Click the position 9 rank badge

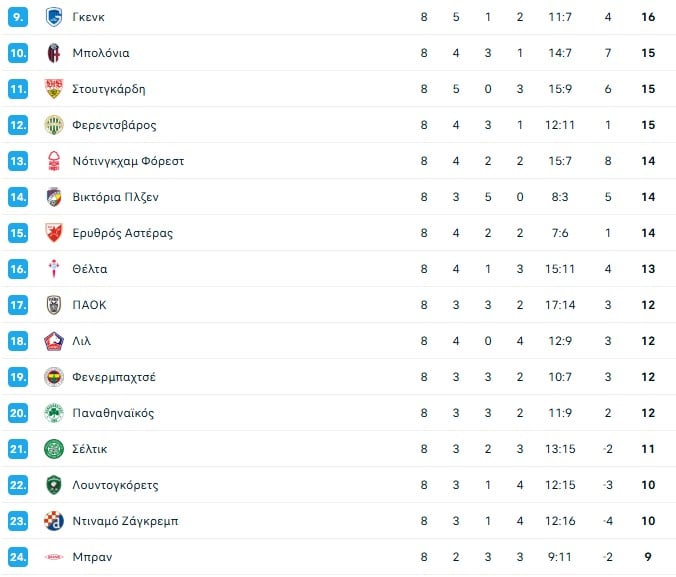point(18,17)
